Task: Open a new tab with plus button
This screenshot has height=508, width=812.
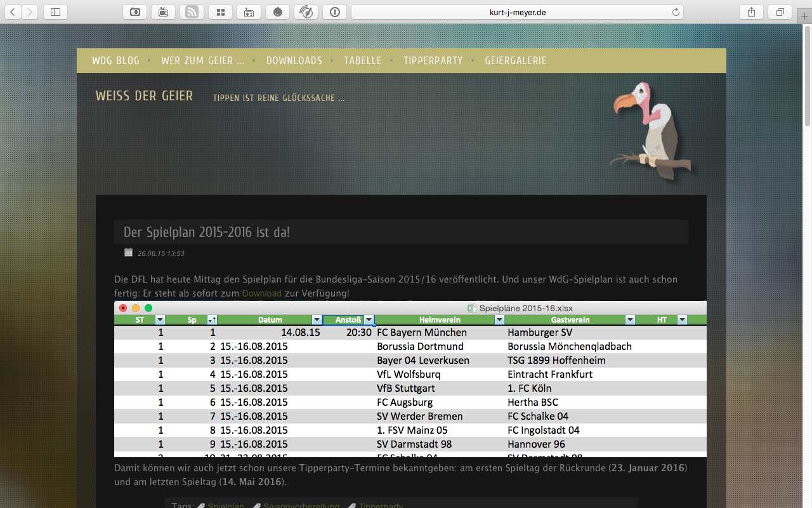Action: (x=805, y=17)
